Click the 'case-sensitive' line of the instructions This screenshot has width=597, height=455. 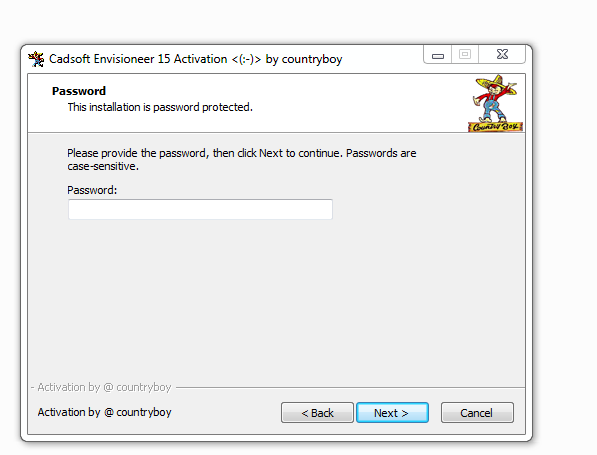(x=103, y=166)
